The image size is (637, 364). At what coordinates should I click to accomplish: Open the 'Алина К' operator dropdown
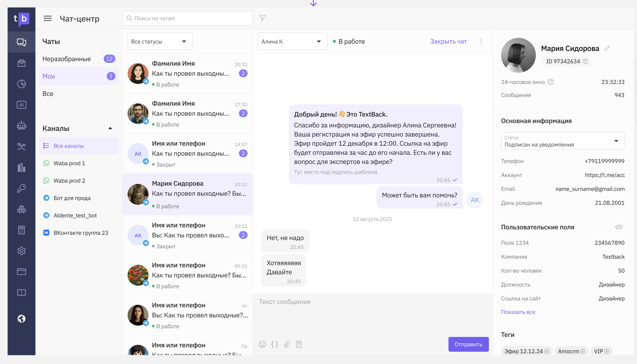point(292,42)
